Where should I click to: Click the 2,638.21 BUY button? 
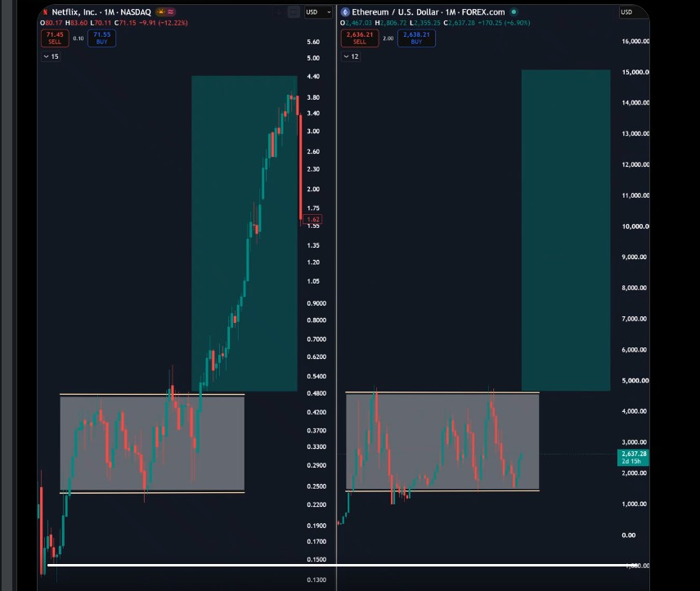(416, 38)
